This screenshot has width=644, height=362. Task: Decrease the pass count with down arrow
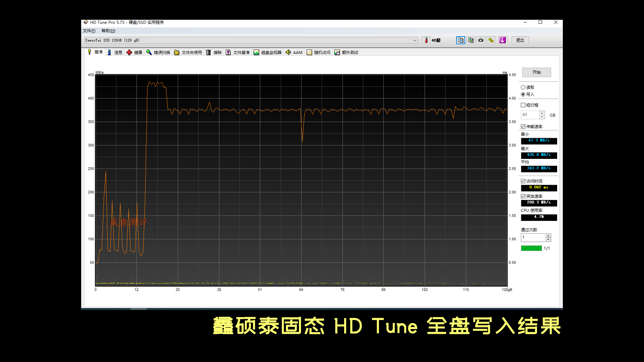point(548,240)
